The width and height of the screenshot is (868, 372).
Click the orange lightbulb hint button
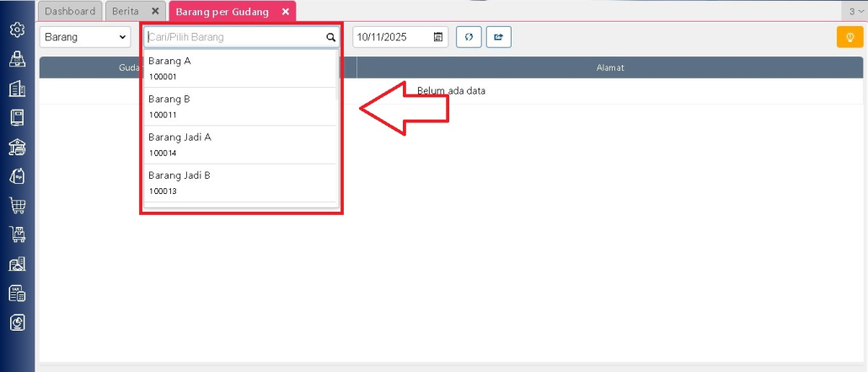click(x=849, y=37)
